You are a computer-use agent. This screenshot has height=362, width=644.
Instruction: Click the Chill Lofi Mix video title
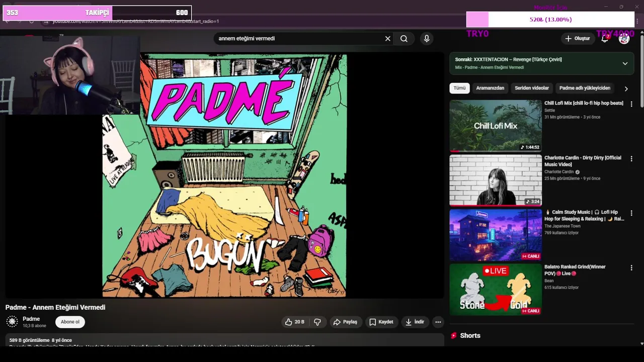coord(584,103)
